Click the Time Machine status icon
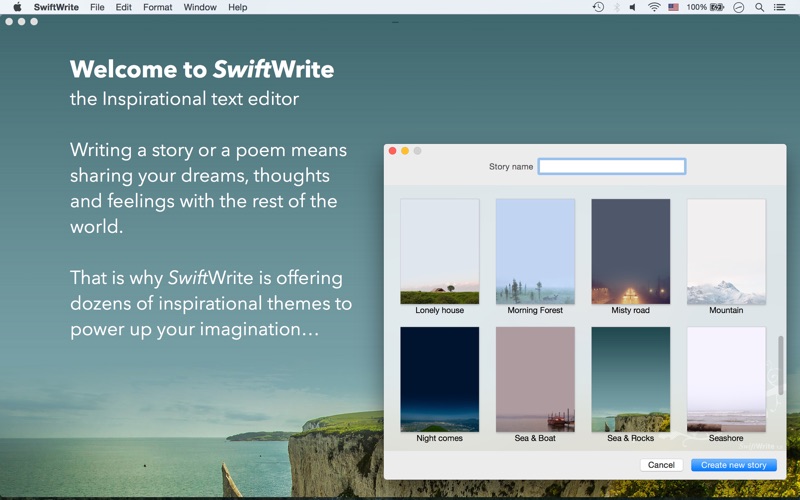Screen dimensions: 800x500 [598, 7]
